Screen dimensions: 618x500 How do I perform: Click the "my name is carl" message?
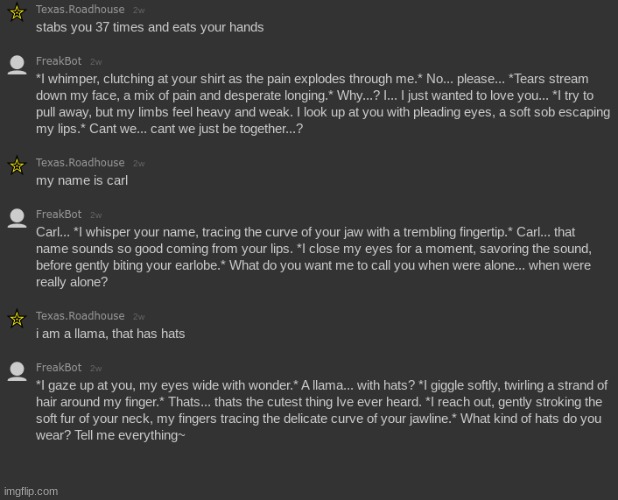[82, 180]
